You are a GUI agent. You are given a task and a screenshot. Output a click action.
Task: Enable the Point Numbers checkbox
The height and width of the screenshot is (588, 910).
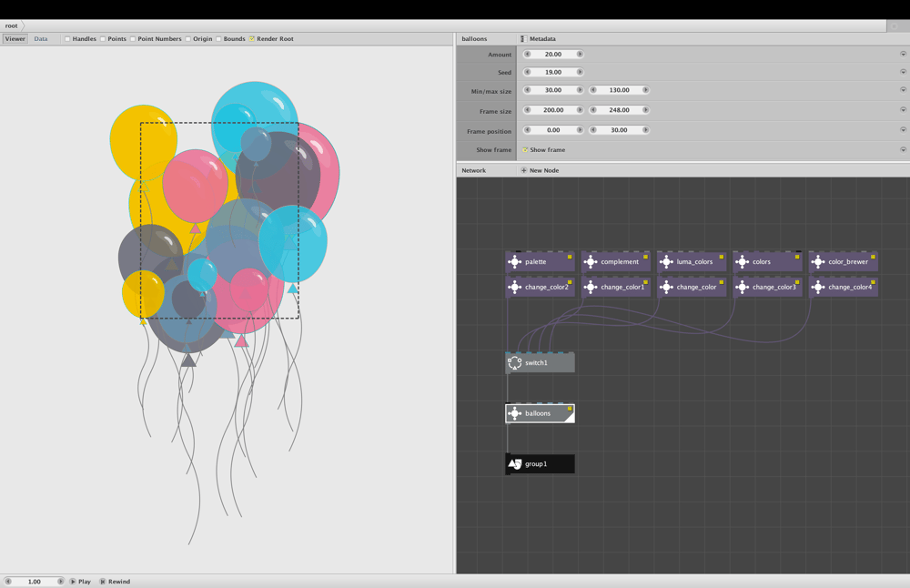point(133,39)
